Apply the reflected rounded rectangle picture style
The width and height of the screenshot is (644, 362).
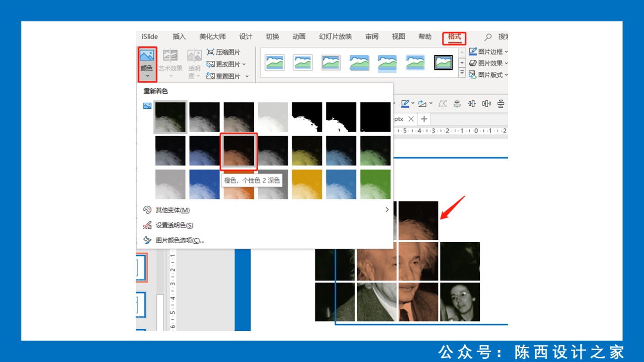click(x=387, y=63)
